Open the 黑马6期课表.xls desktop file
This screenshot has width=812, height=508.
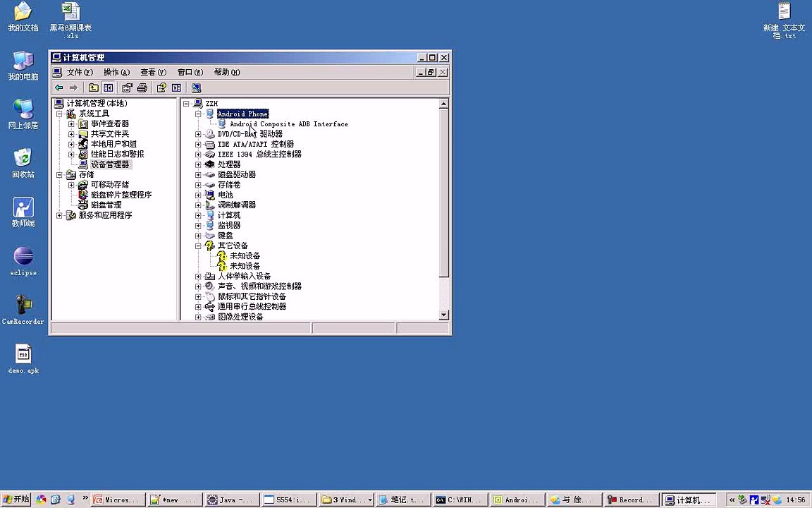(71, 20)
